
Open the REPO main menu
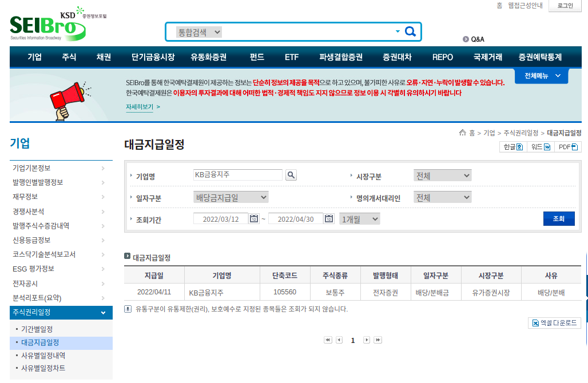443,57
